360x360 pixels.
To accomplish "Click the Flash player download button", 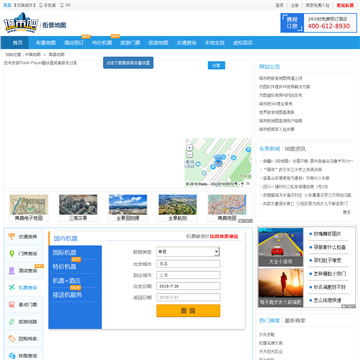I will pos(128,63).
